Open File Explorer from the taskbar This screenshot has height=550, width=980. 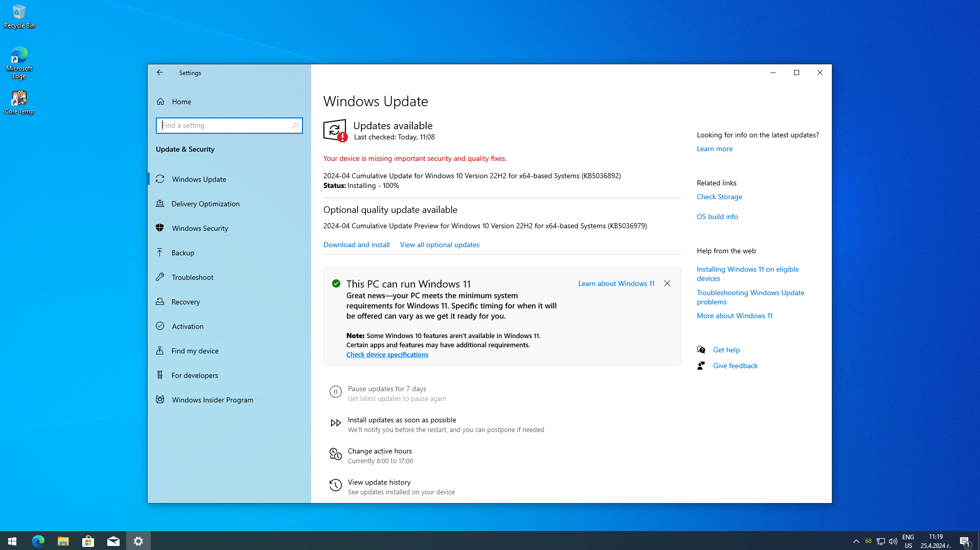click(x=63, y=541)
